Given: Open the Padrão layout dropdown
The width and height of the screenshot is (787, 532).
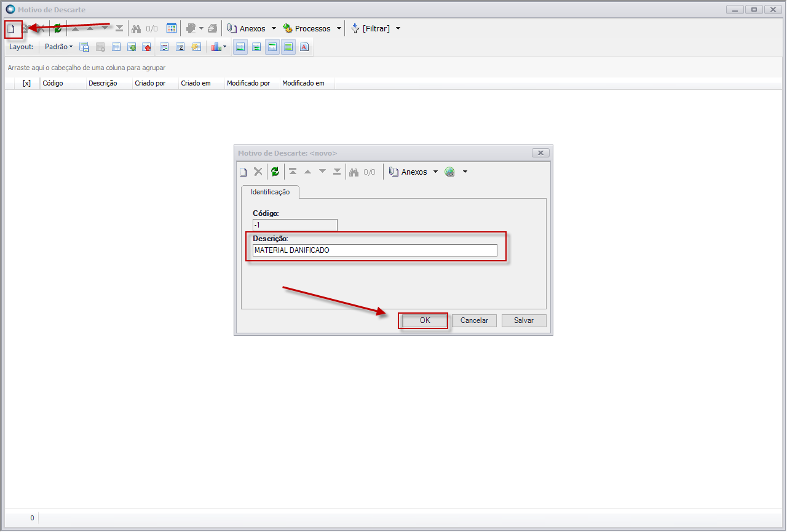Looking at the screenshot, I should pos(58,47).
